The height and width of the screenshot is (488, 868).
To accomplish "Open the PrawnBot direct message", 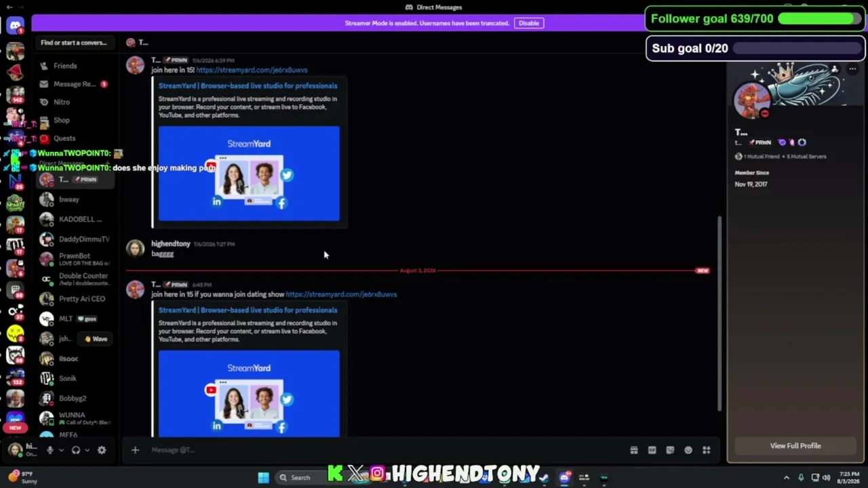I will (75, 259).
